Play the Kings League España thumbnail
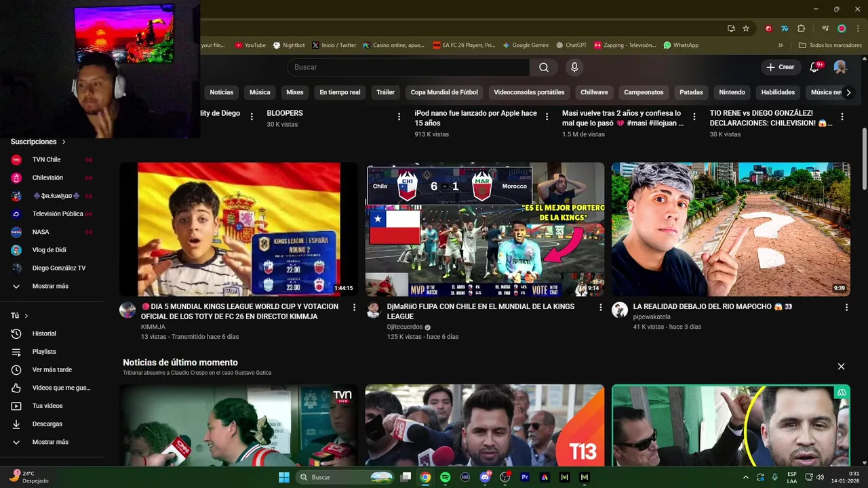Viewport: 868px width, 488px height. (239, 229)
